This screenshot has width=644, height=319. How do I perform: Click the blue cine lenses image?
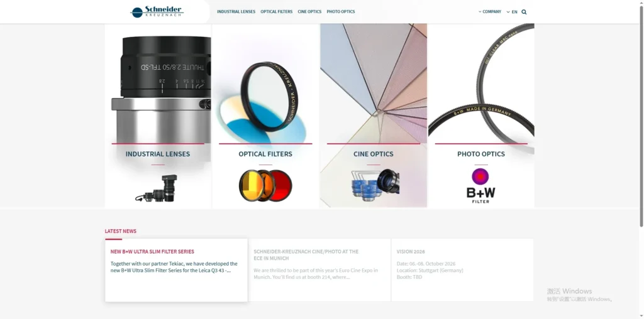pos(375,185)
